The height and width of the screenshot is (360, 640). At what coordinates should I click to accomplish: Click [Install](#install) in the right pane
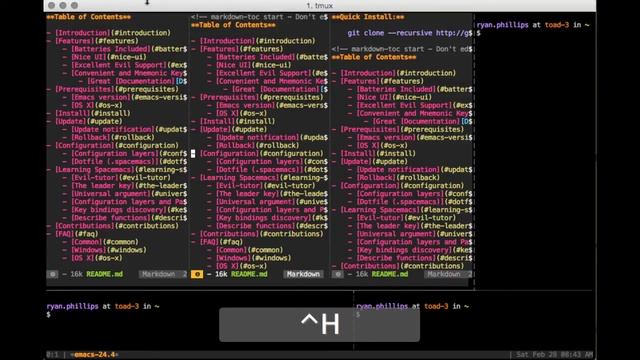[x=378, y=153]
